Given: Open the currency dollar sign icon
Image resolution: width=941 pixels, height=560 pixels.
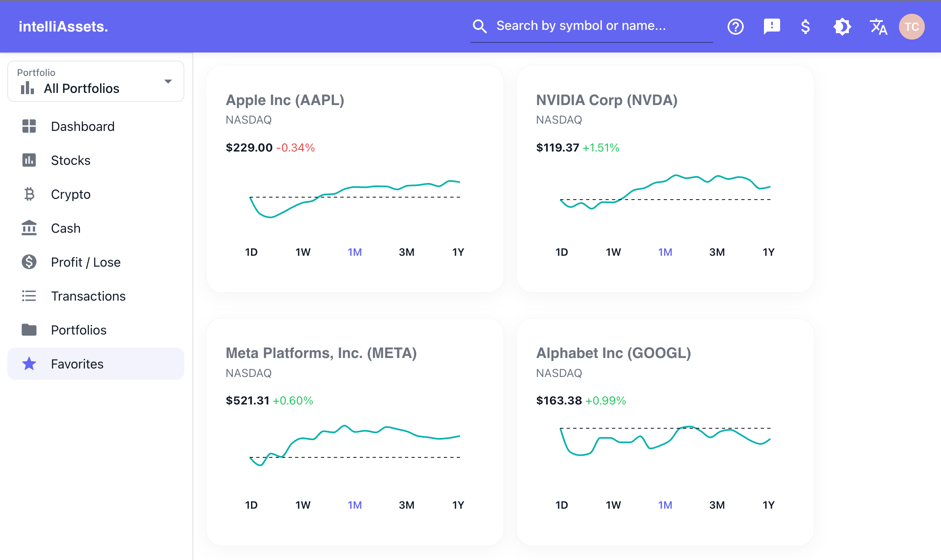Looking at the screenshot, I should 805,27.
